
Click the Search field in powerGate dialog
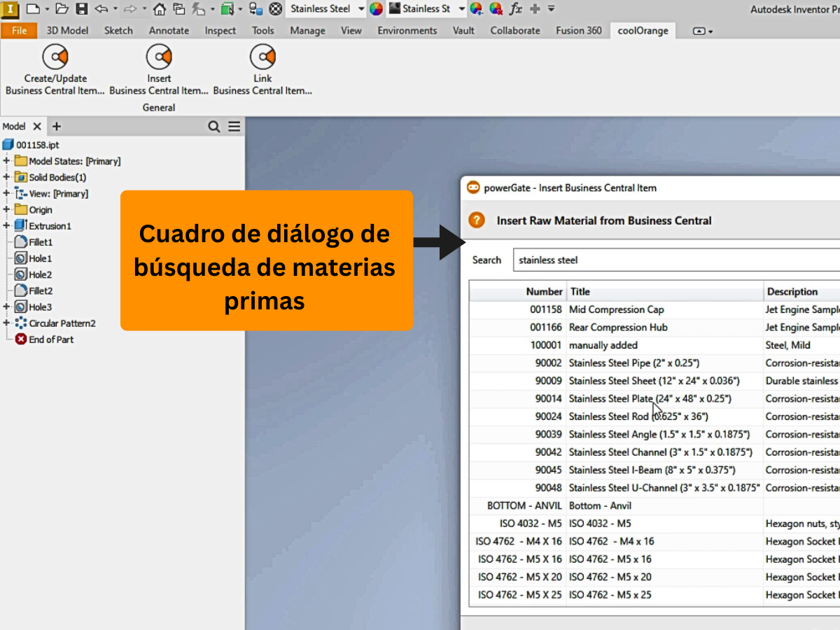(x=676, y=260)
